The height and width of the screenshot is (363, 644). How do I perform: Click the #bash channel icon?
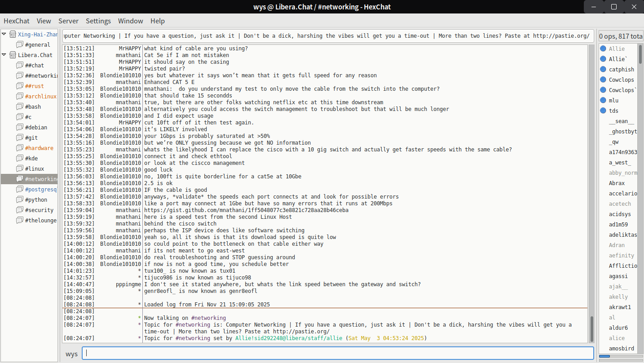click(20, 106)
